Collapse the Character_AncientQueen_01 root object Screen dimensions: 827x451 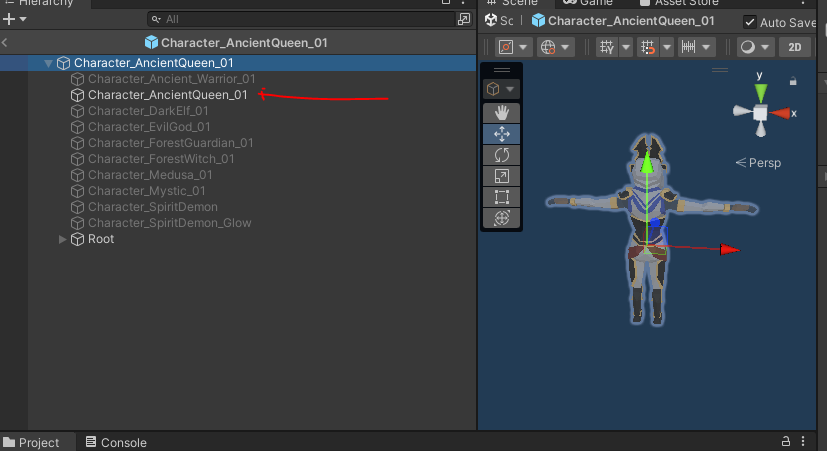click(48, 63)
